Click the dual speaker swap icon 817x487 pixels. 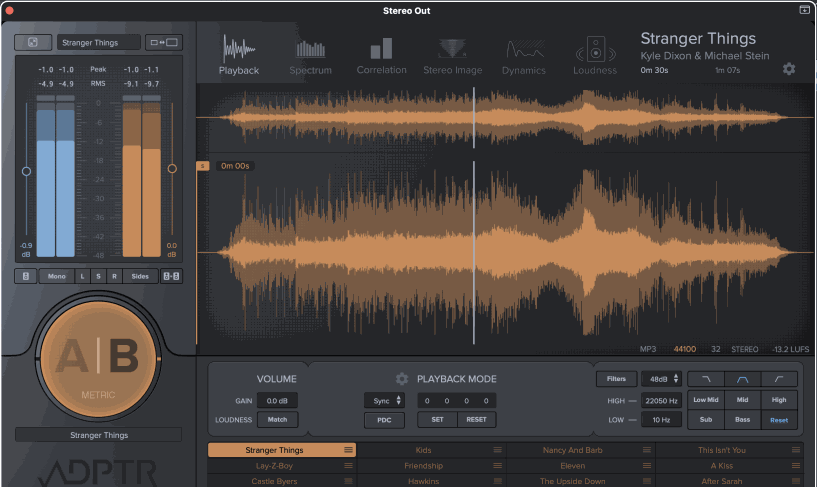tap(171, 276)
